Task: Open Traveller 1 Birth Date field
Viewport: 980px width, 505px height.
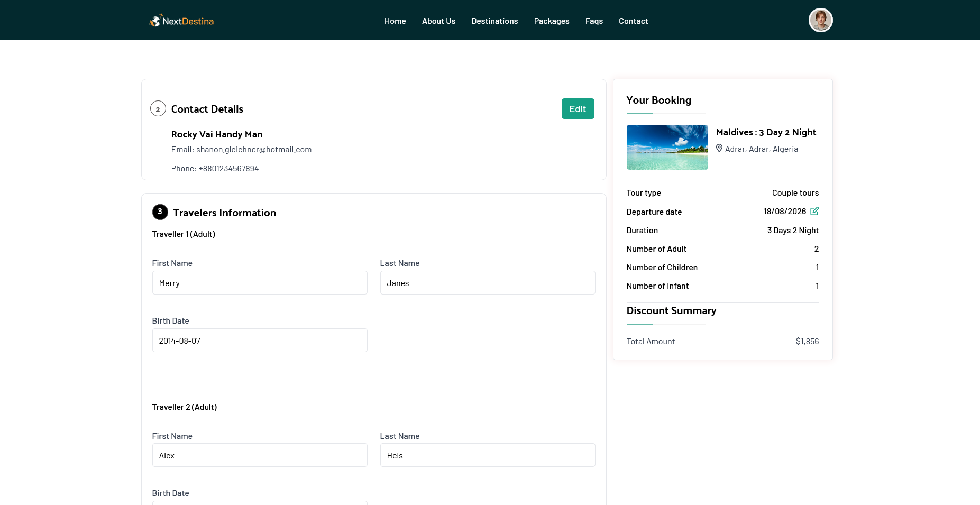Action: [260, 341]
